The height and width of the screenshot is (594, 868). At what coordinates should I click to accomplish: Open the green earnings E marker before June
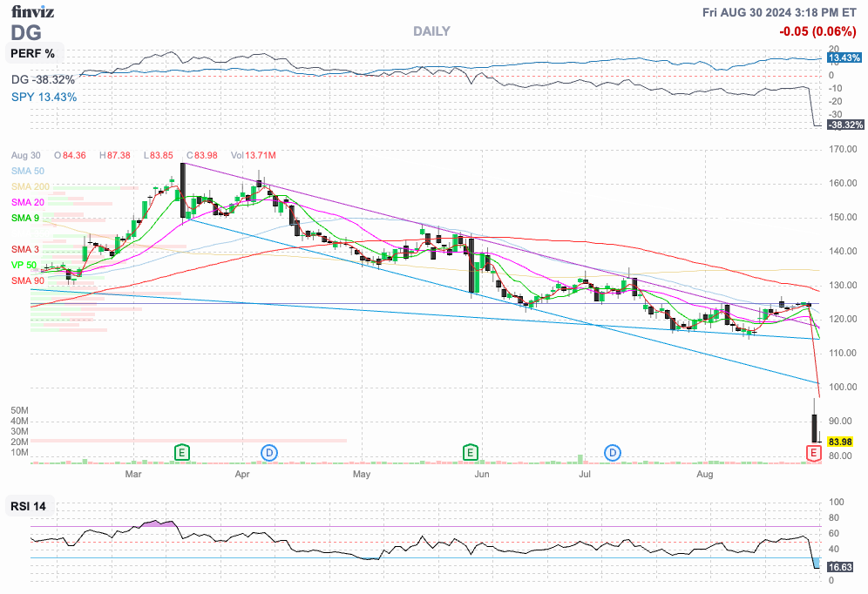tap(470, 452)
